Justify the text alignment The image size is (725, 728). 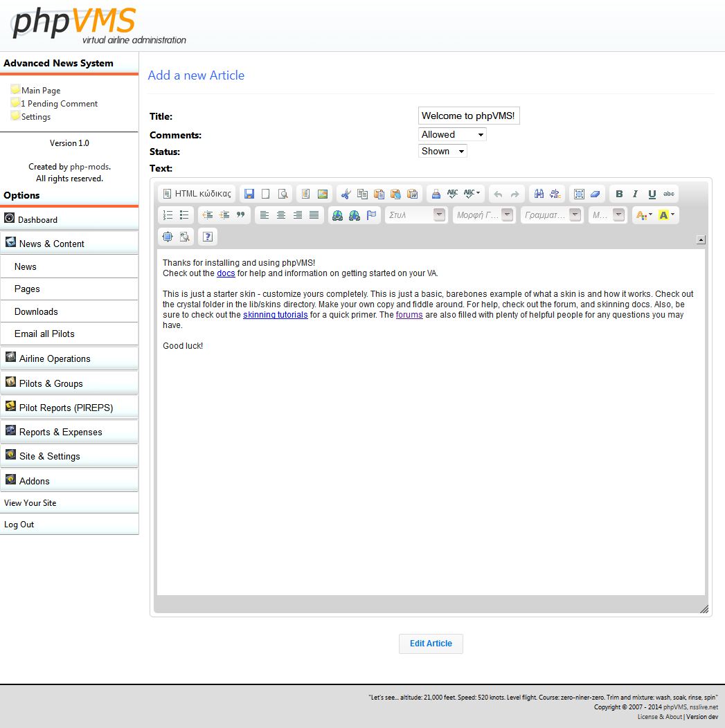coord(314,215)
